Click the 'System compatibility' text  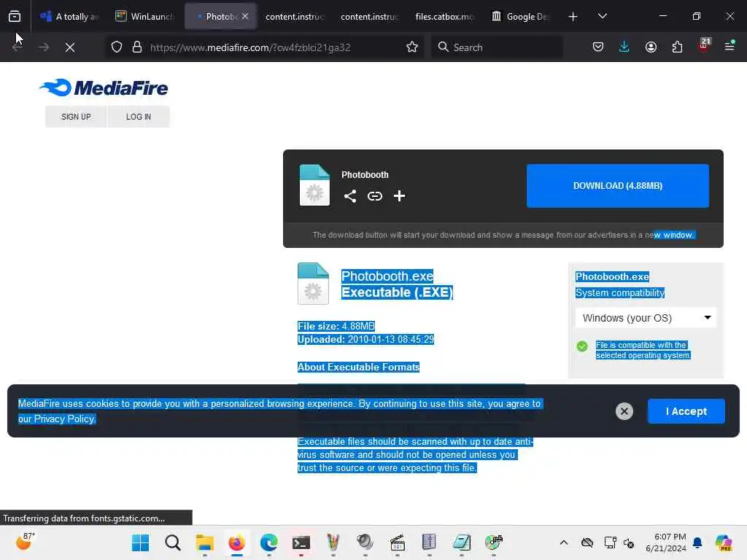(x=620, y=293)
